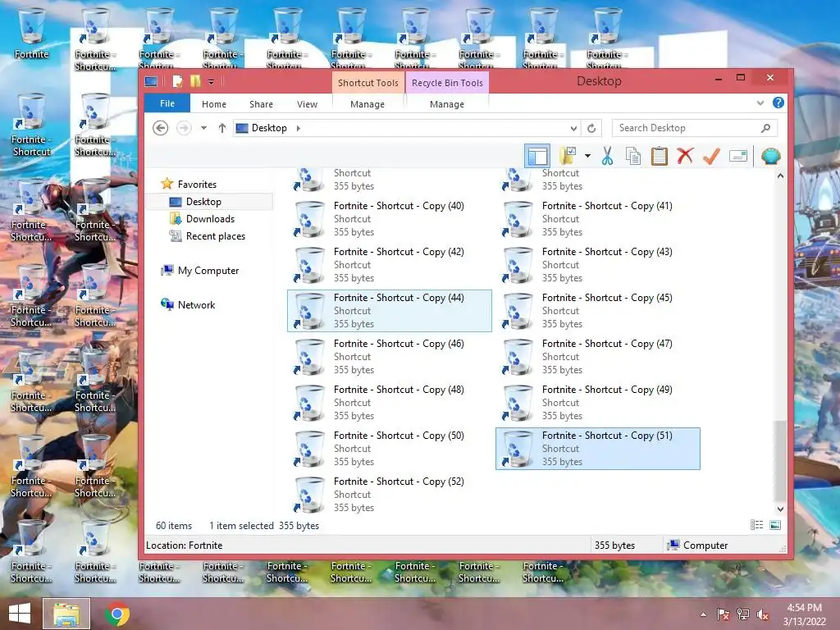The image size is (840, 630).
Task: Open Manage tab under Shortcut Tools
Action: point(367,104)
